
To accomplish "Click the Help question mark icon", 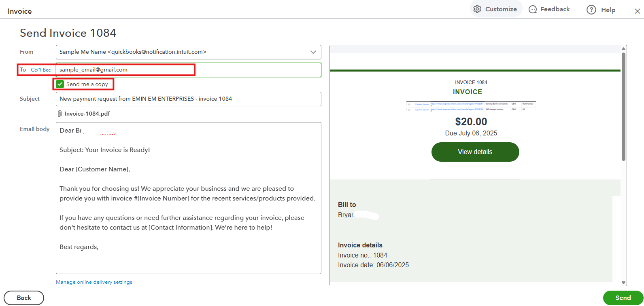I will point(591,10).
